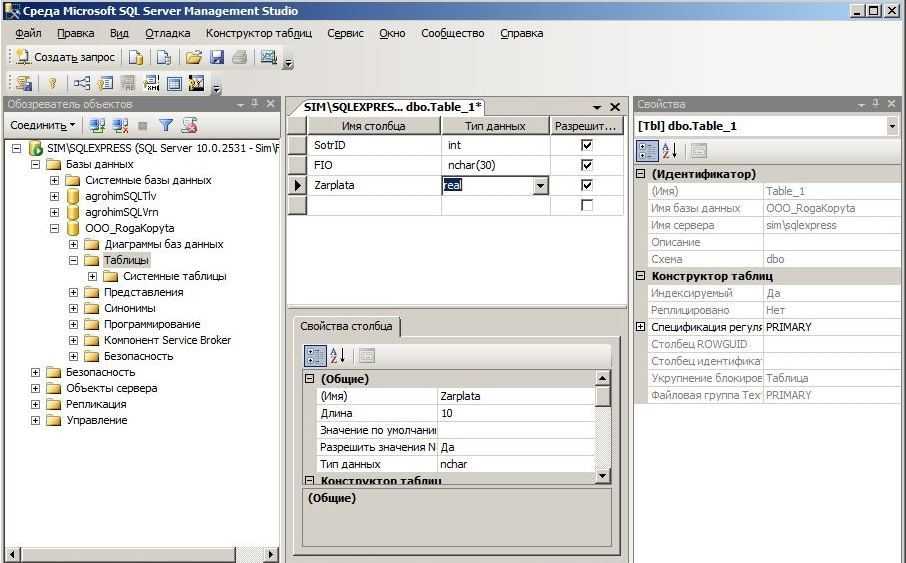This screenshot has height=563, width=906.
Task: Select the Безопасность folder under OOO_RogaKopyta
Action: (139, 356)
